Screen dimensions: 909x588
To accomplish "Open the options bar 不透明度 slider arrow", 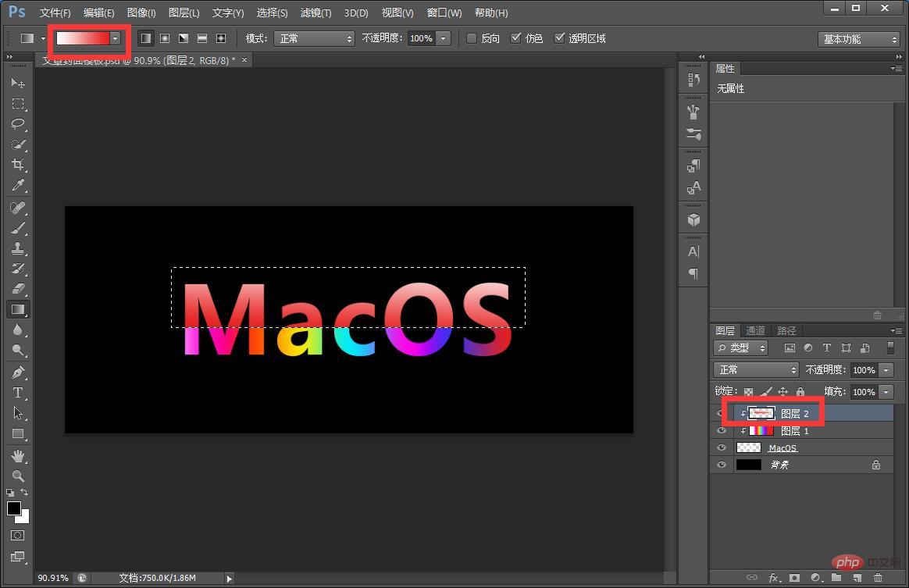I will [444, 38].
